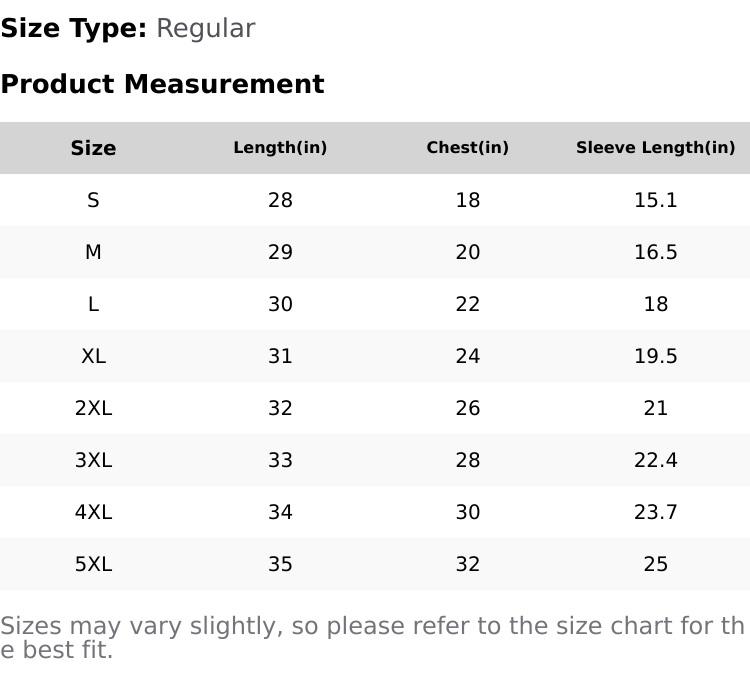This screenshot has height=686, width=750.
Task: Click the chest value 24
Action: pyautogui.click(x=467, y=356)
